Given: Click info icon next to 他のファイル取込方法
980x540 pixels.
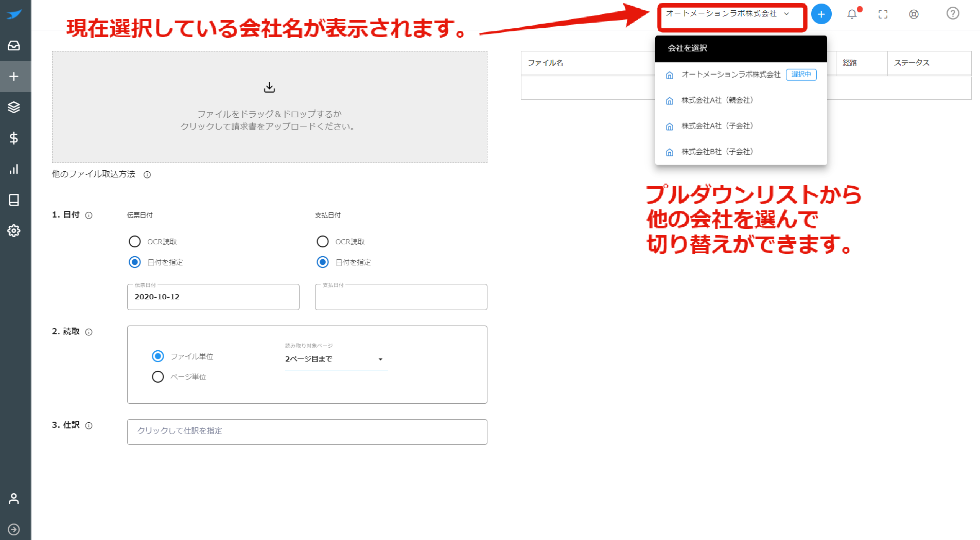Looking at the screenshot, I should [x=147, y=175].
